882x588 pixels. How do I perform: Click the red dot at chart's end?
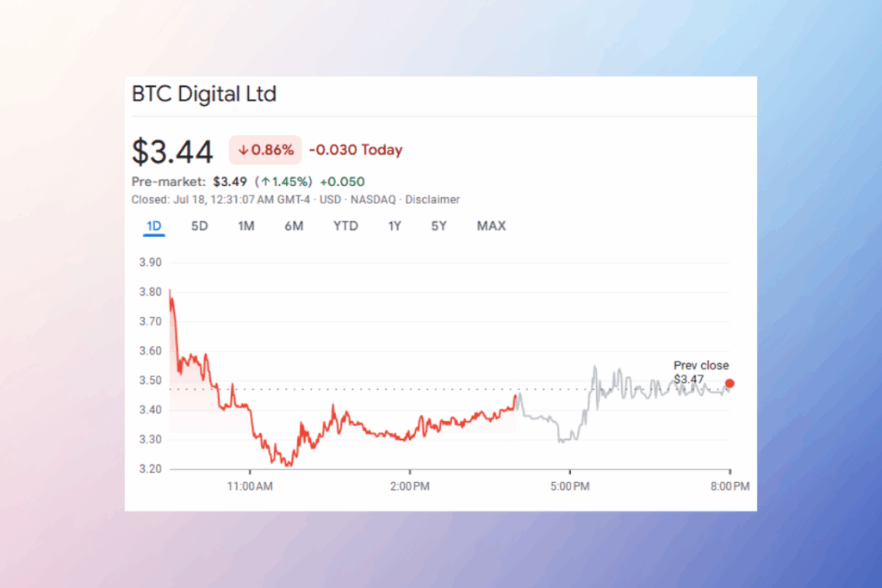coord(730,383)
